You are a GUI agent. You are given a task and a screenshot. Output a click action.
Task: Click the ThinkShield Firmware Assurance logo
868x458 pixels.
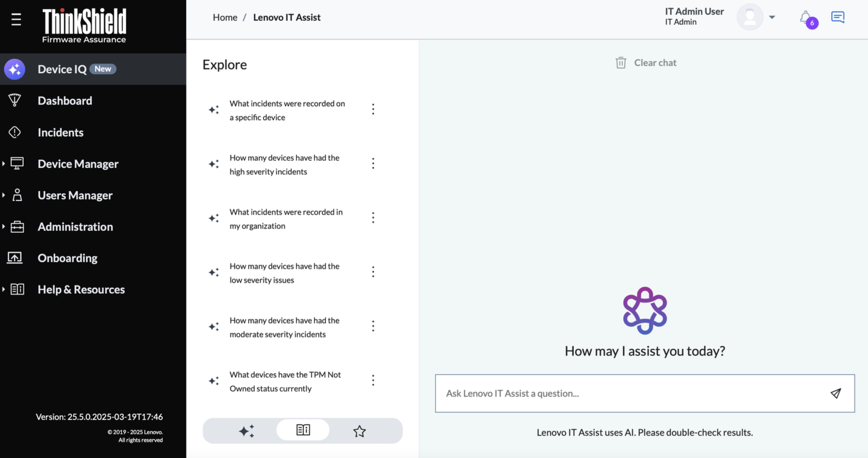pos(84,26)
